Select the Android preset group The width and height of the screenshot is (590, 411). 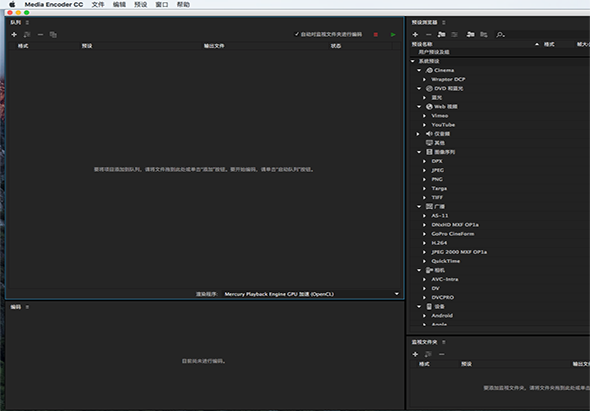coord(442,316)
